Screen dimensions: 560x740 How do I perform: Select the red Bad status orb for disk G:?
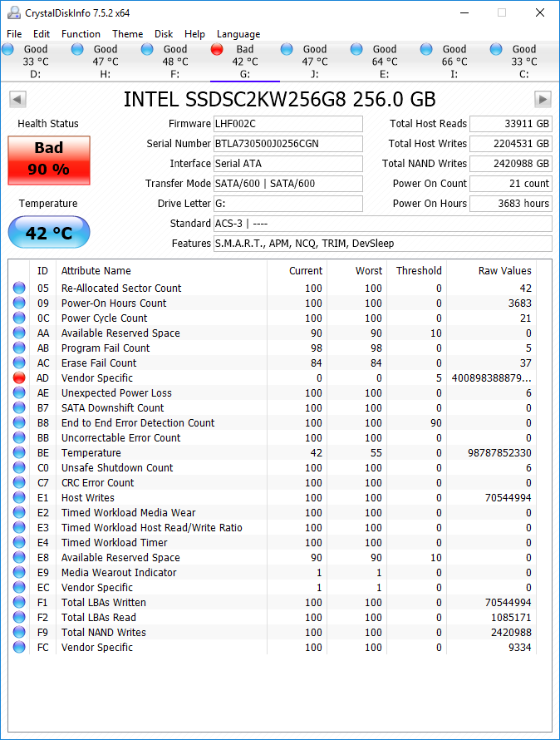217,49
